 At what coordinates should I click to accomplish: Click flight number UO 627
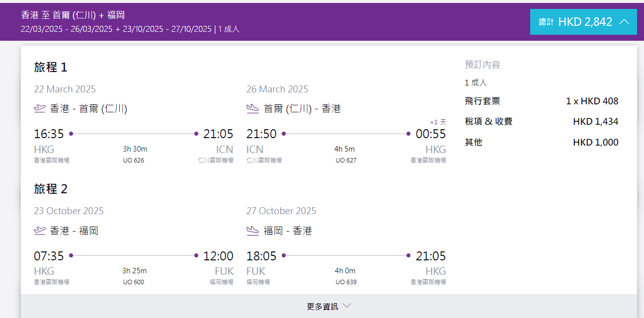pos(346,160)
